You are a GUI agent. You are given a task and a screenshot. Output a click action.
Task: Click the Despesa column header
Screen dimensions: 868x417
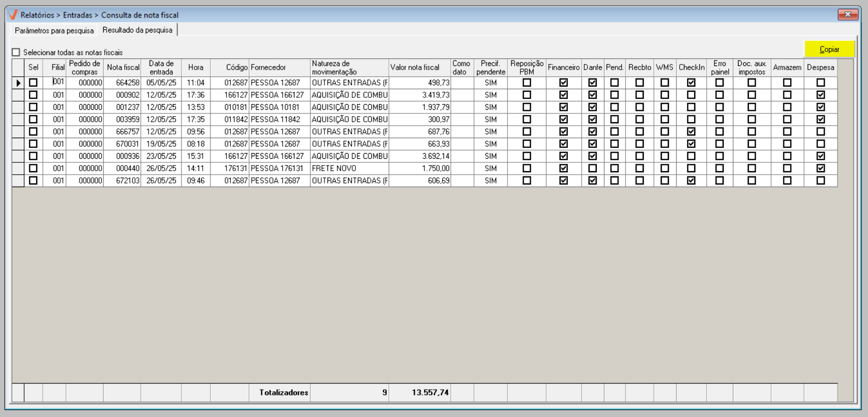pyautogui.click(x=821, y=68)
